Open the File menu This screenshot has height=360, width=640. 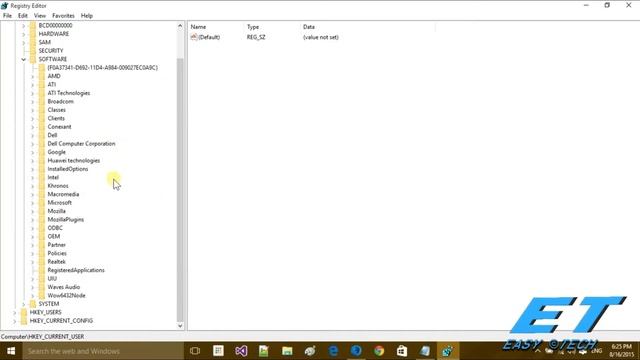(x=7, y=16)
